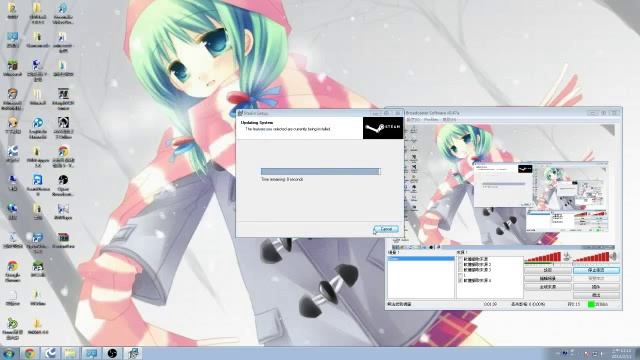Adjust the OBS microphone volume meter
This screenshot has width=640, height=360.
pos(543,257)
